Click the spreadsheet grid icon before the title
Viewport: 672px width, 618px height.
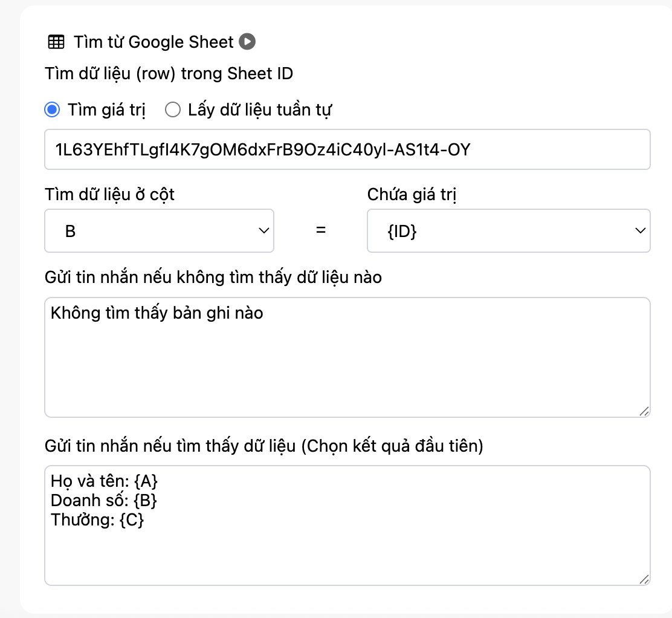[x=56, y=42]
